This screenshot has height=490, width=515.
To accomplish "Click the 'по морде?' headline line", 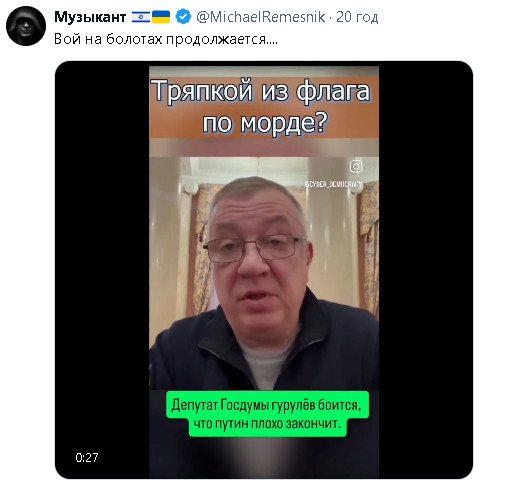I will [265, 123].
